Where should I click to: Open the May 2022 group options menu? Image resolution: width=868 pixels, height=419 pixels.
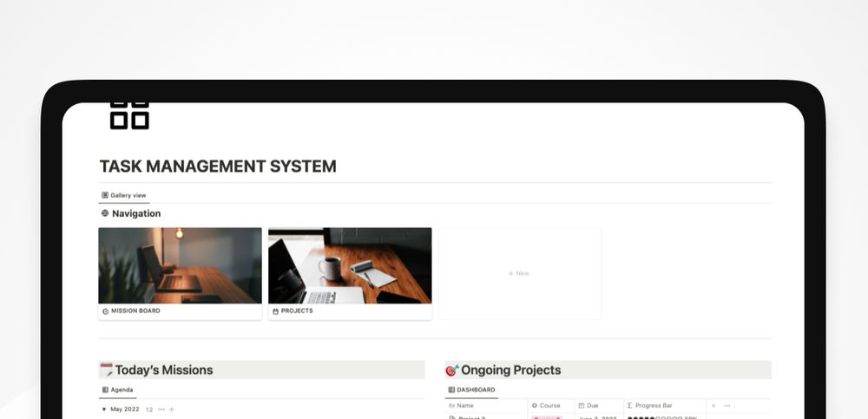point(161,409)
